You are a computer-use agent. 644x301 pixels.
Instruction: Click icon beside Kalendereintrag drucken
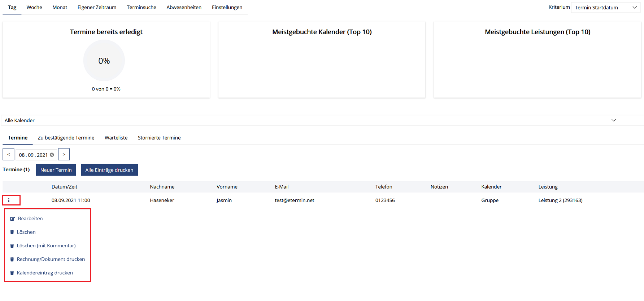click(x=12, y=273)
